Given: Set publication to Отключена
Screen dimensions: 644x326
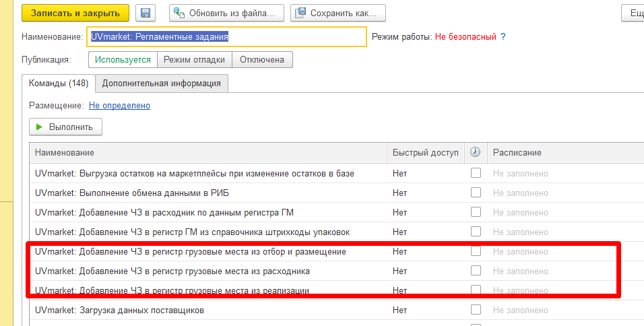Looking at the screenshot, I should [262, 59].
